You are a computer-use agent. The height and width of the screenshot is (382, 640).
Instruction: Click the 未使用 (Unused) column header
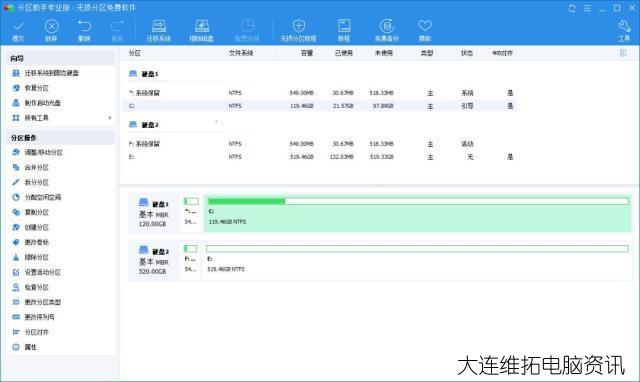click(384, 53)
